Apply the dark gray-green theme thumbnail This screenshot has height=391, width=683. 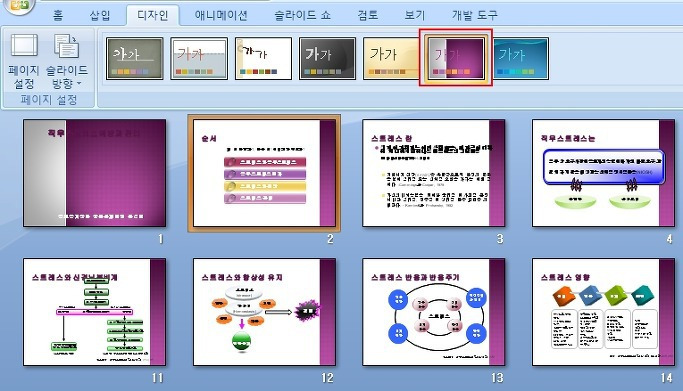click(135, 58)
